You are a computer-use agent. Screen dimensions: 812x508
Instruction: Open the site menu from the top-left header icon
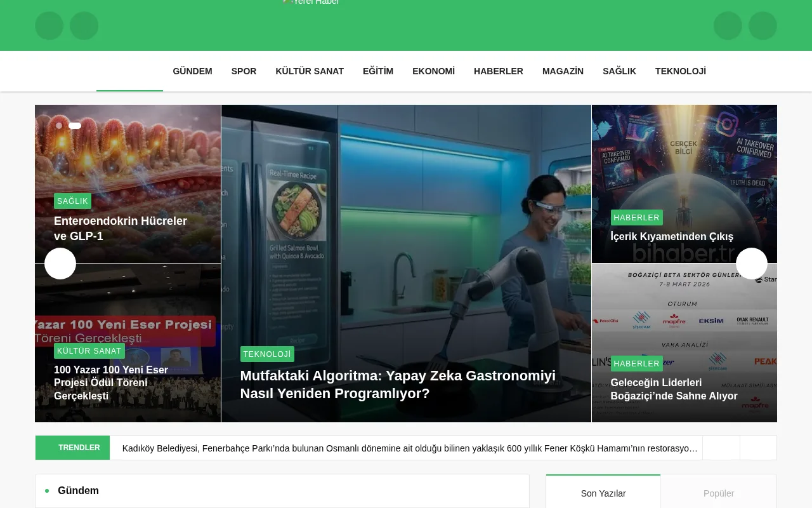[49, 25]
